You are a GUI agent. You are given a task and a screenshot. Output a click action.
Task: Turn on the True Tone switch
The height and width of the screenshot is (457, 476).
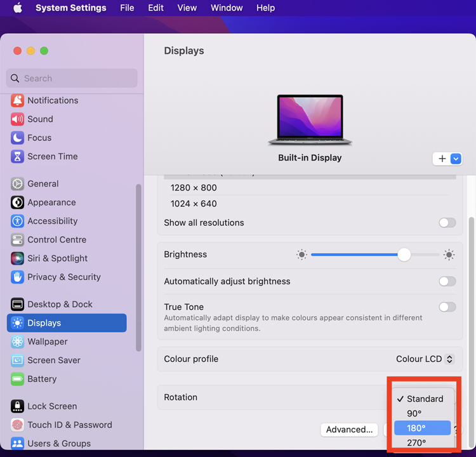[447, 307]
